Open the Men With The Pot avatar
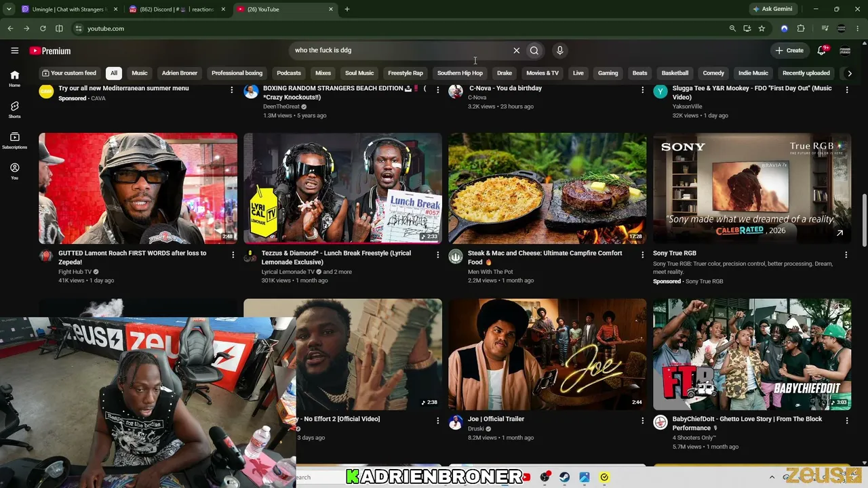868x488 pixels. 456,256
